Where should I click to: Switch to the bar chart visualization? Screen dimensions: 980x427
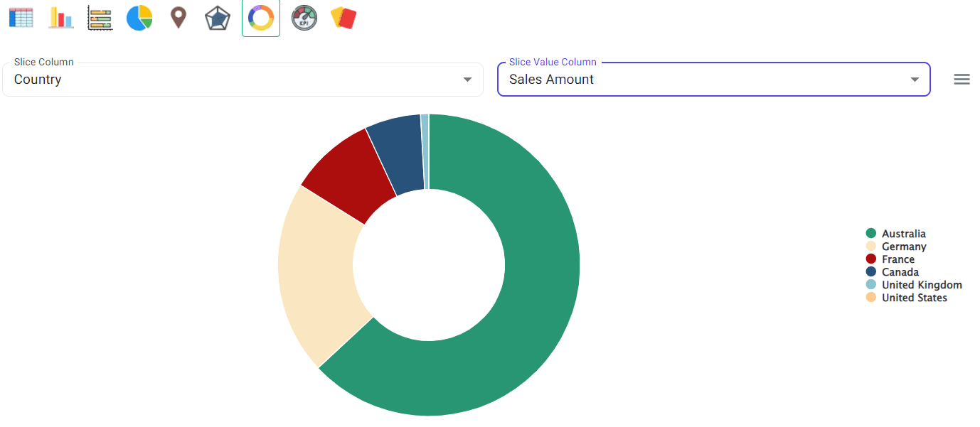click(x=60, y=18)
